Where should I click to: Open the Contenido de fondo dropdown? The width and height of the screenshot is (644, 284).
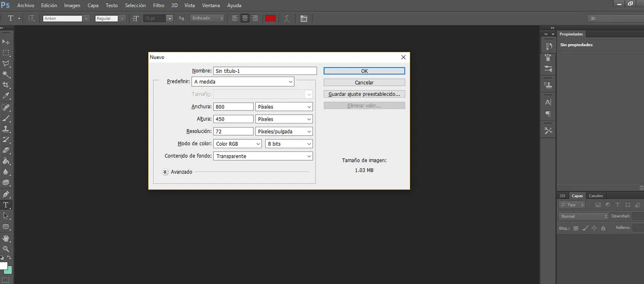pos(263,156)
